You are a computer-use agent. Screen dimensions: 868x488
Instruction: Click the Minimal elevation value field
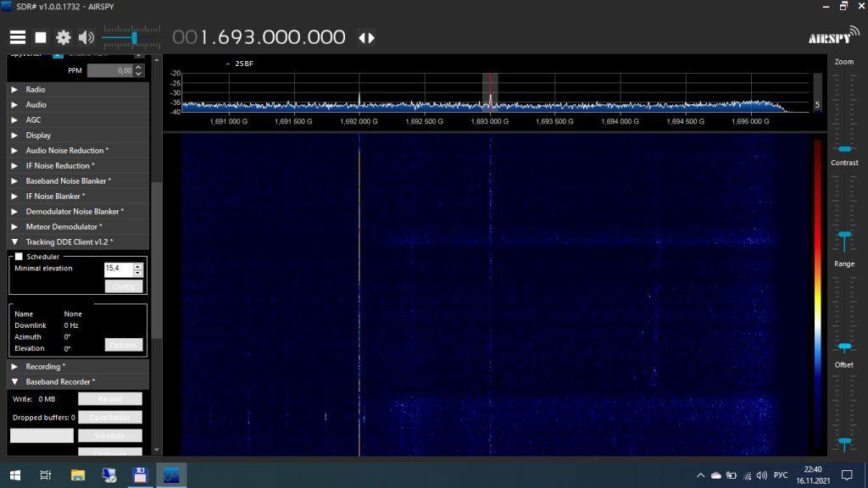[119, 269]
